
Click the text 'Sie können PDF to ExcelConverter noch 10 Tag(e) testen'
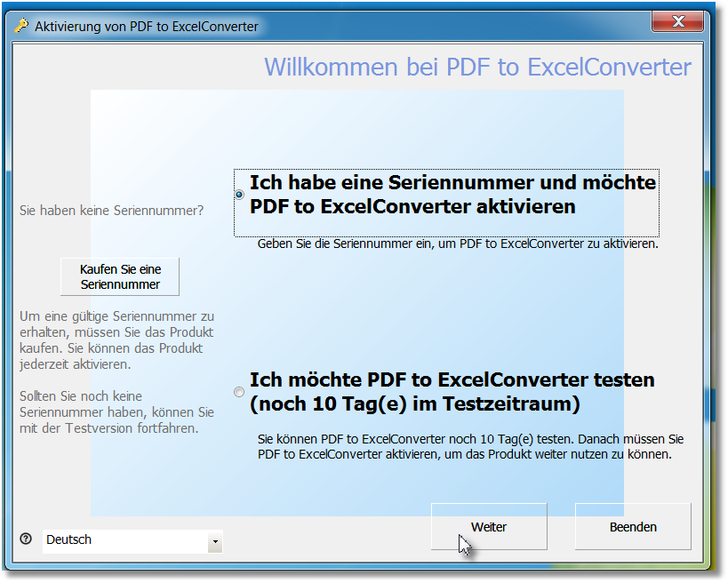[x=415, y=439]
